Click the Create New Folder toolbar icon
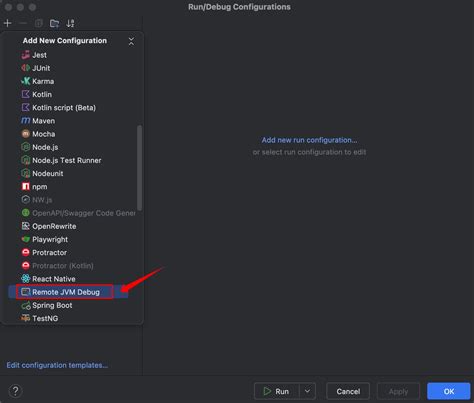The width and height of the screenshot is (474, 403). tap(54, 23)
